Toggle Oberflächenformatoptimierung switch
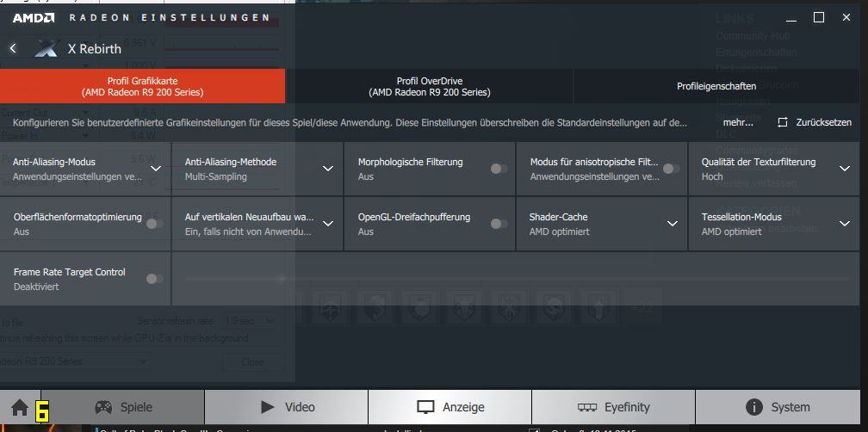 (154, 224)
